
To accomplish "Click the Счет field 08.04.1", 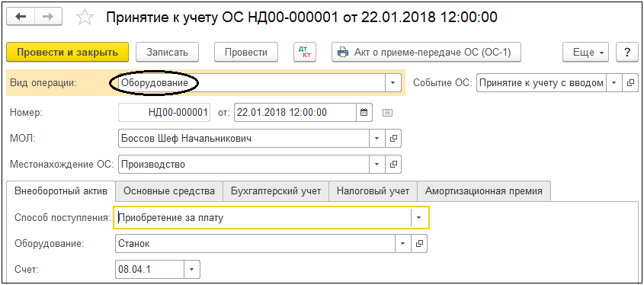I will [x=150, y=270].
